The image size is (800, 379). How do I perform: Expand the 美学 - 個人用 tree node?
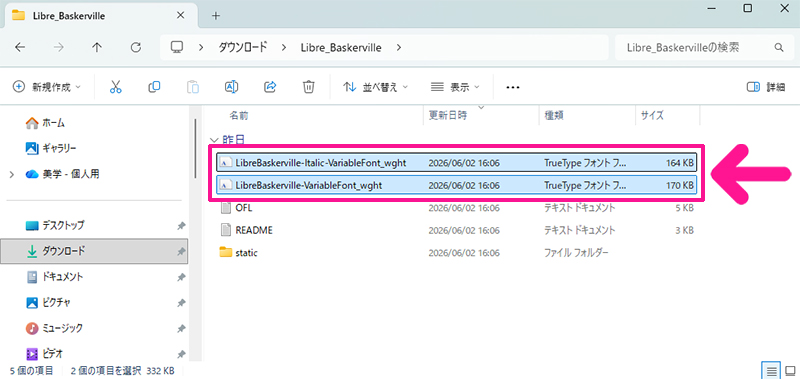tap(11, 174)
